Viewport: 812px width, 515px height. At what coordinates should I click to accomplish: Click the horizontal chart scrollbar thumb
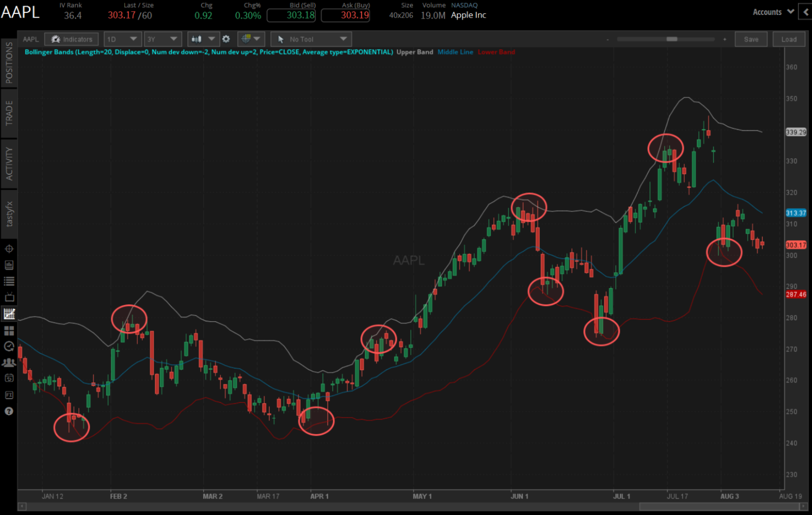[x=719, y=506]
